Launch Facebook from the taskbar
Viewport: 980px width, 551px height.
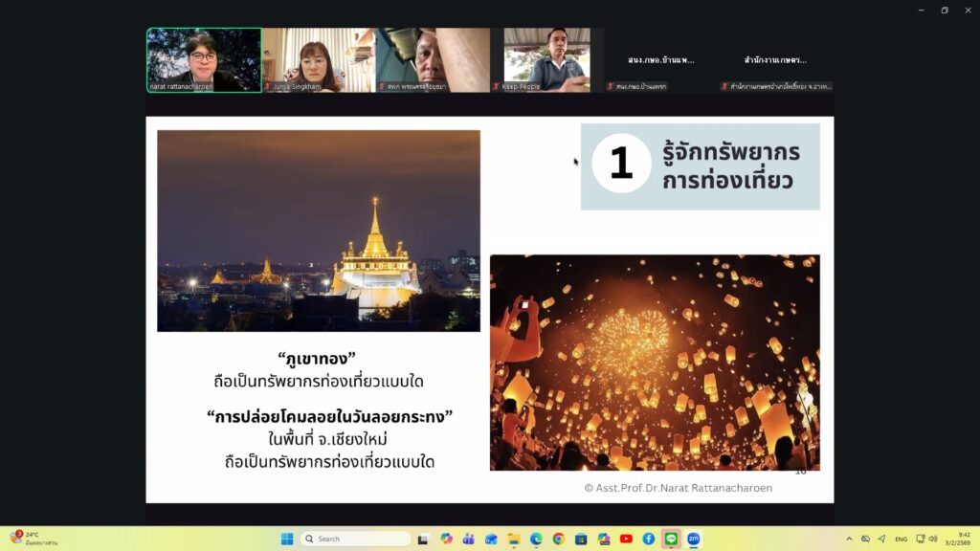click(649, 539)
